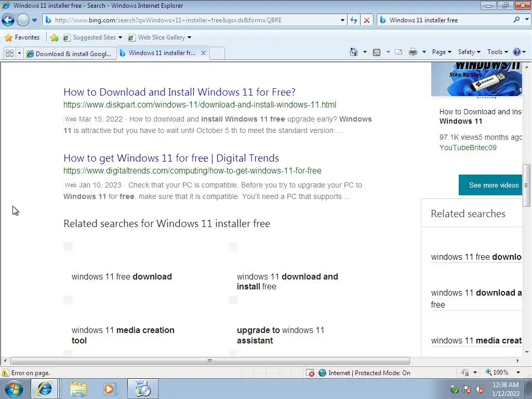Image resolution: width=532 pixels, height=399 pixels.
Task: Click the Print icon
Action: pos(413,52)
